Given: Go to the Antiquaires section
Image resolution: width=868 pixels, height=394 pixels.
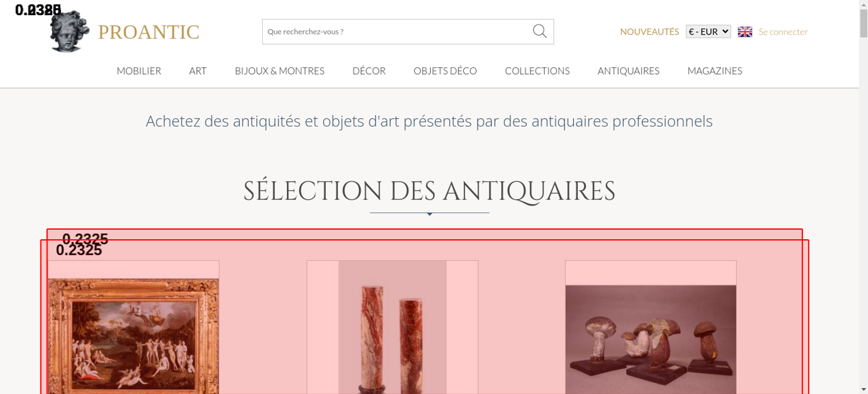Looking at the screenshot, I should tap(628, 71).
